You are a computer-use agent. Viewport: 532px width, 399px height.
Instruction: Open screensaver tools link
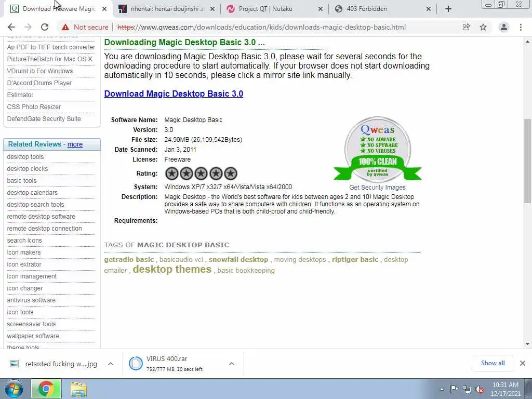coord(31,324)
